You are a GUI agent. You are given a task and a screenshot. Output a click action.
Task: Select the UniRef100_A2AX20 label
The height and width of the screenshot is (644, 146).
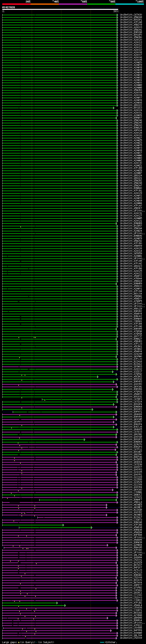click(x=131, y=40)
